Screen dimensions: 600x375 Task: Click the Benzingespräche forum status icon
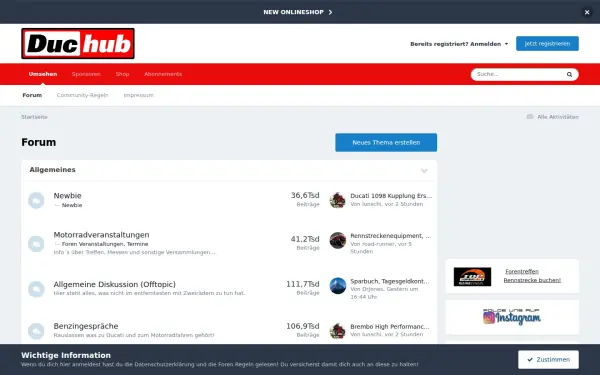[x=36, y=331]
